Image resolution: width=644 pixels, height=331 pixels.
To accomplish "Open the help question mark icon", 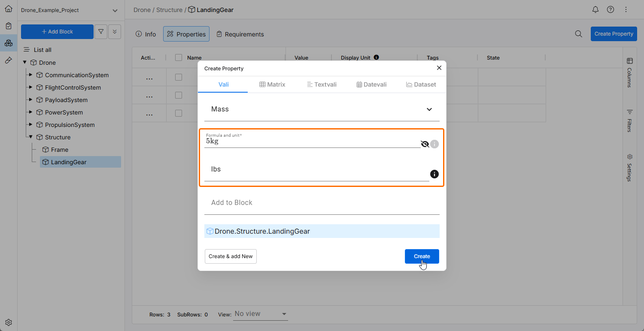I will 611,9.
